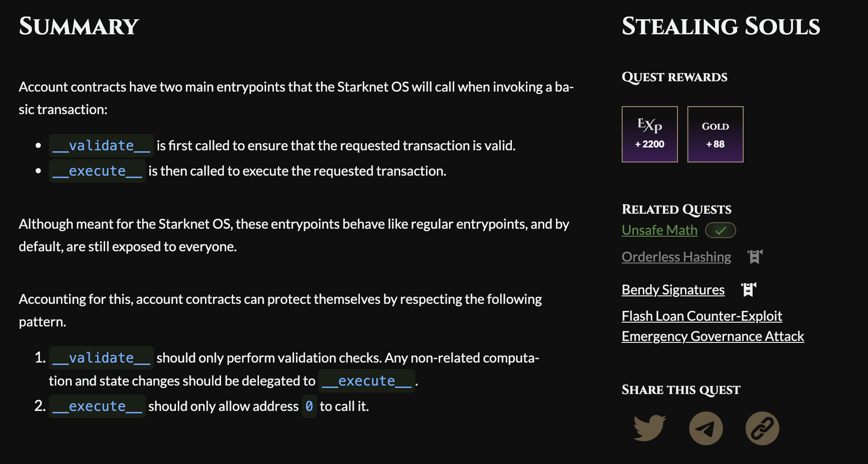Open the Orderless Hashing quest link
Viewport: 868px width, 464px height.
point(676,257)
